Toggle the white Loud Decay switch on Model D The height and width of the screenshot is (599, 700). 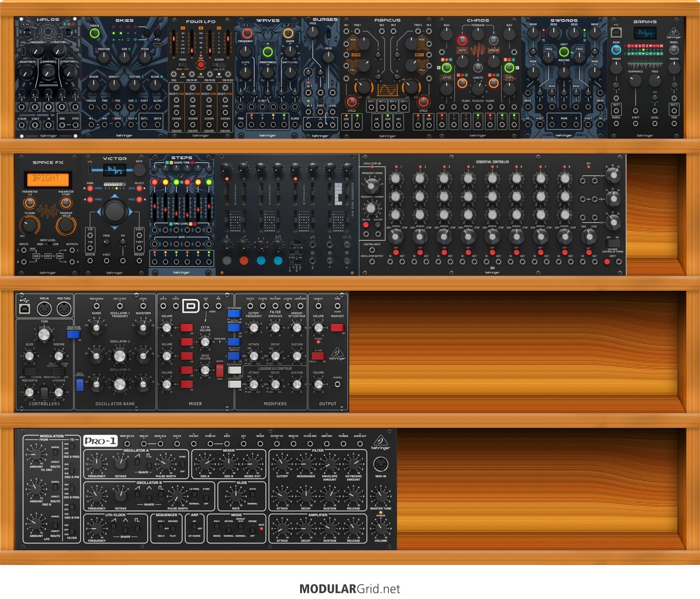[234, 384]
